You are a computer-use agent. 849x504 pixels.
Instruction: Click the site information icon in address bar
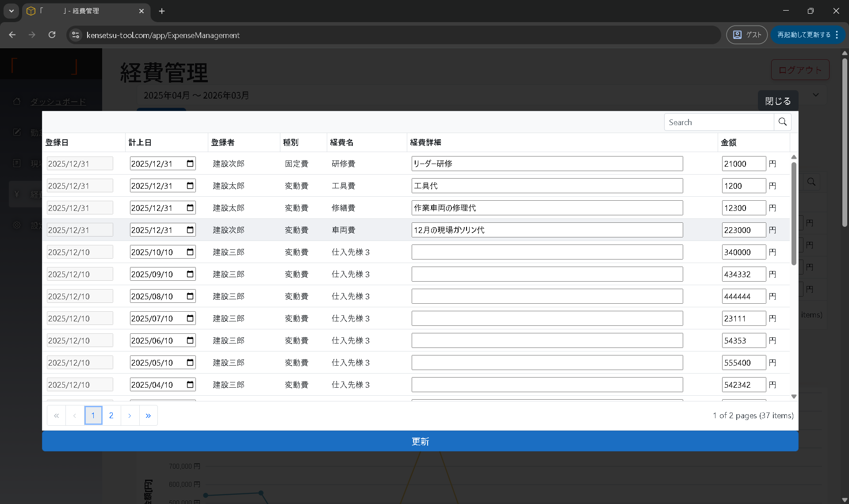coord(76,35)
